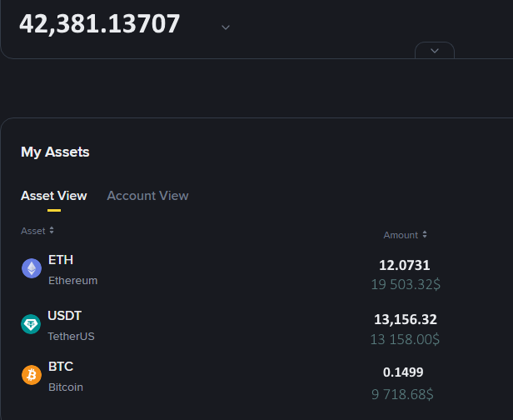Click the 9 718.68$ BTC value
The height and width of the screenshot is (420, 513).
[x=402, y=394]
